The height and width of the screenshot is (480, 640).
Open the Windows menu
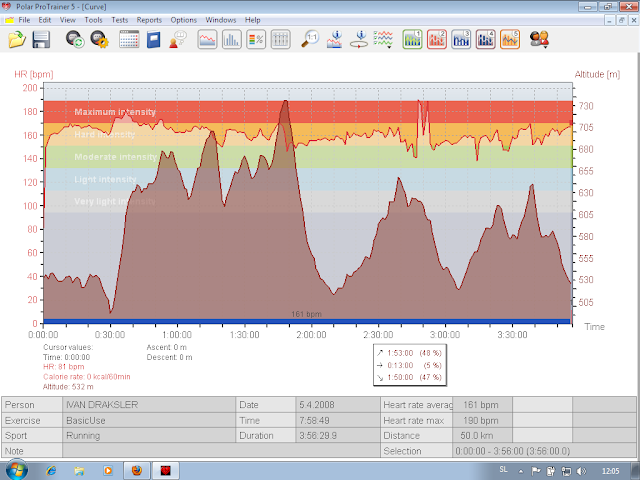[x=221, y=20]
